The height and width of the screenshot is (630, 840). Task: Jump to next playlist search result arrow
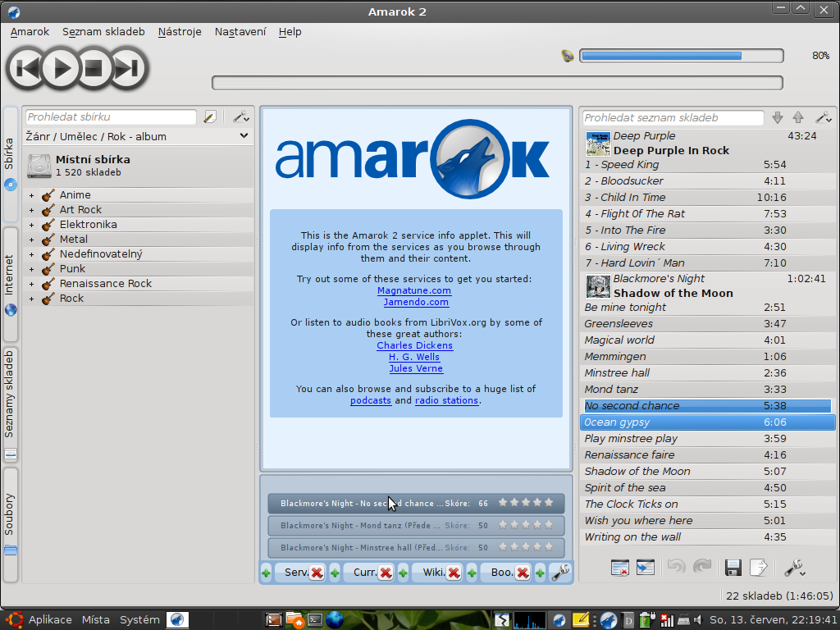click(x=778, y=118)
